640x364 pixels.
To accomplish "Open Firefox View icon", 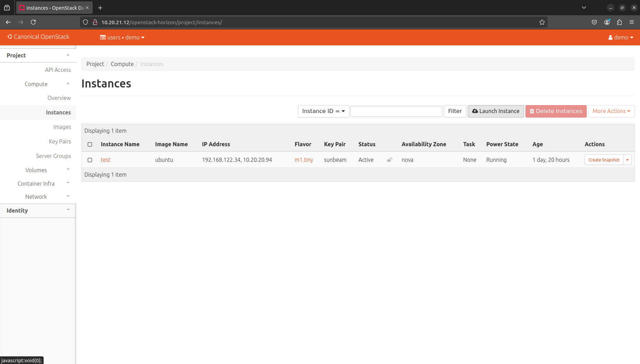I will 7,8.
